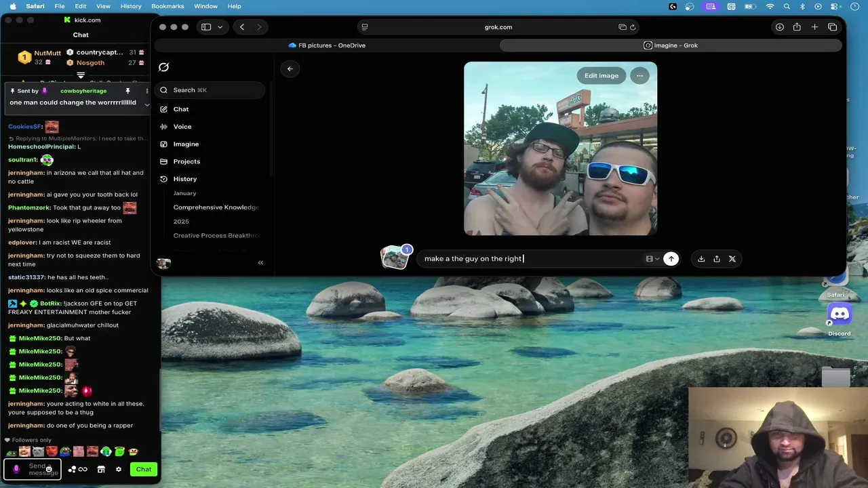Open Spotlight search in the menu bar
The height and width of the screenshot is (488, 868).
coord(787,6)
